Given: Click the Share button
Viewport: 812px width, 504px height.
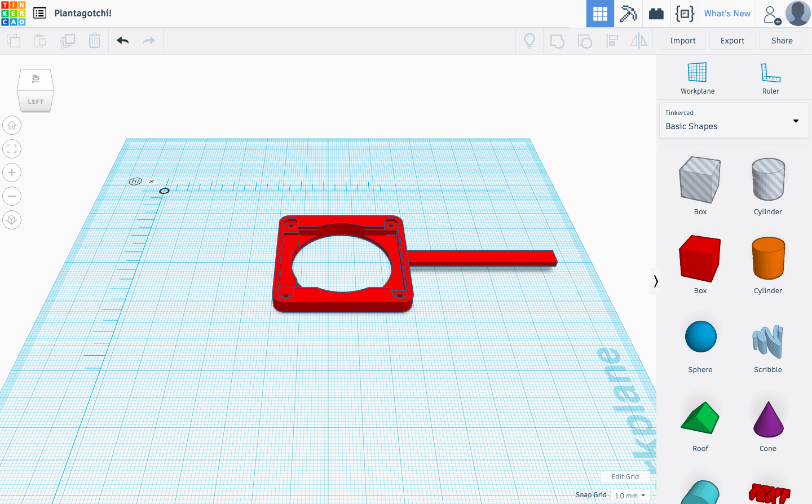Looking at the screenshot, I should pyautogui.click(x=782, y=41).
